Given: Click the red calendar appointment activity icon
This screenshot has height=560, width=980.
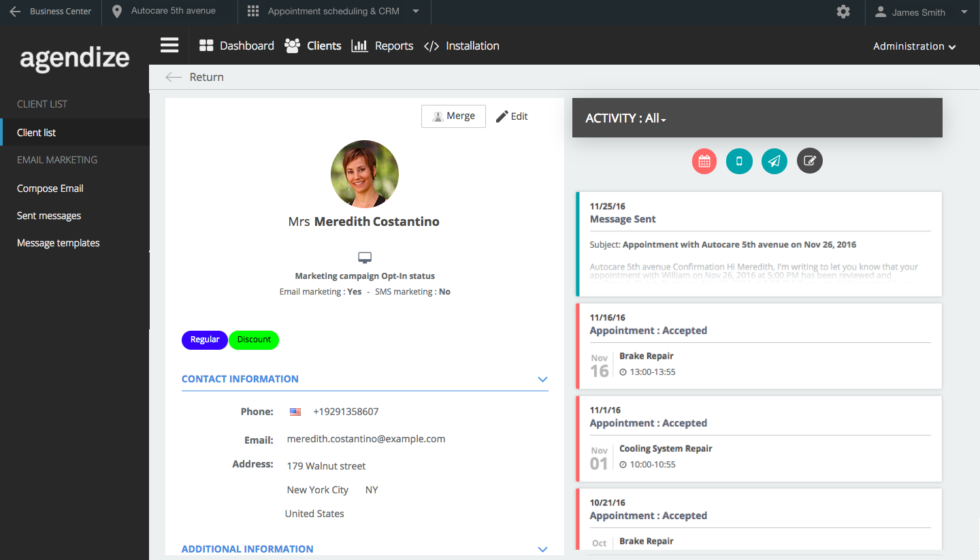Looking at the screenshot, I should [x=704, y=161].
